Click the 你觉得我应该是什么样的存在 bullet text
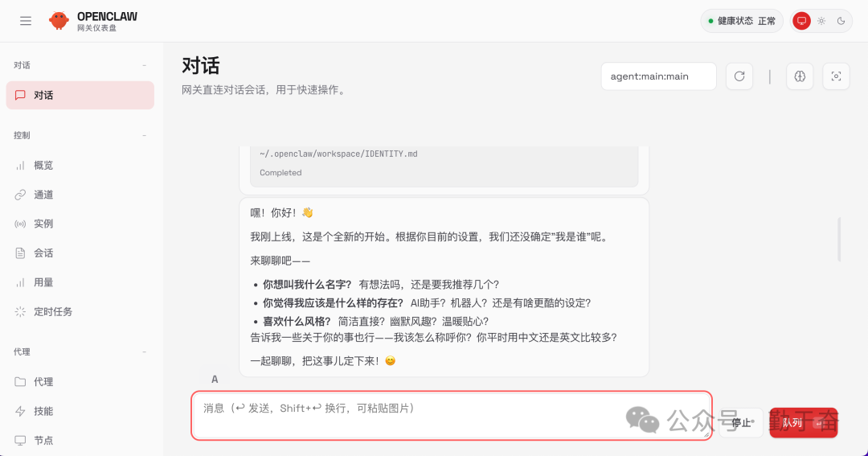This screenshot has height=456, width=868. click(334, 303)
